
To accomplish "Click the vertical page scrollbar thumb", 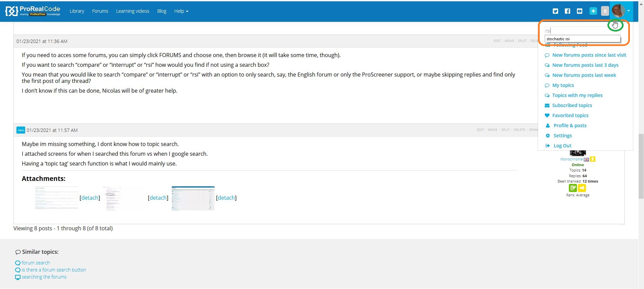I will tap(641, 166).
